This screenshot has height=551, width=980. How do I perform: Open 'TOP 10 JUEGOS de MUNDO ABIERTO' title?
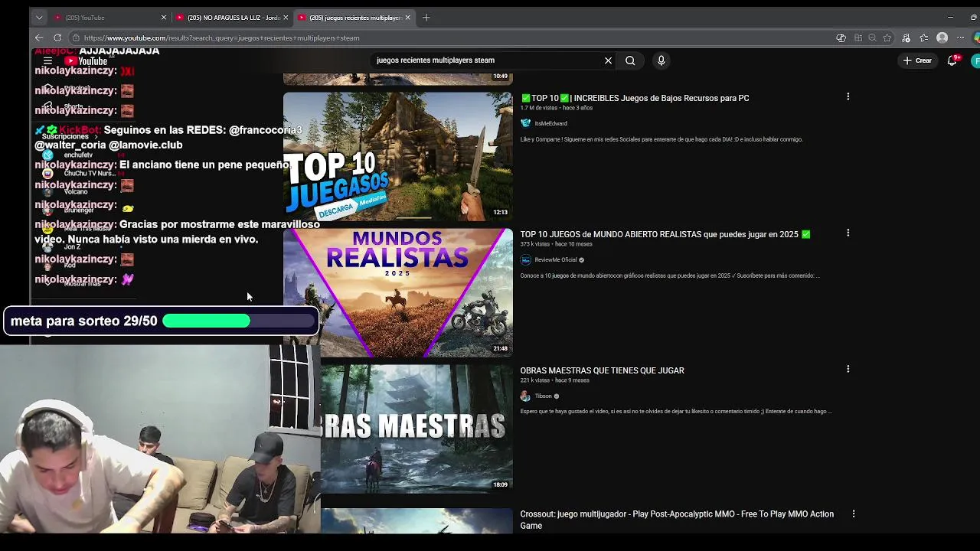coord(665,234)
